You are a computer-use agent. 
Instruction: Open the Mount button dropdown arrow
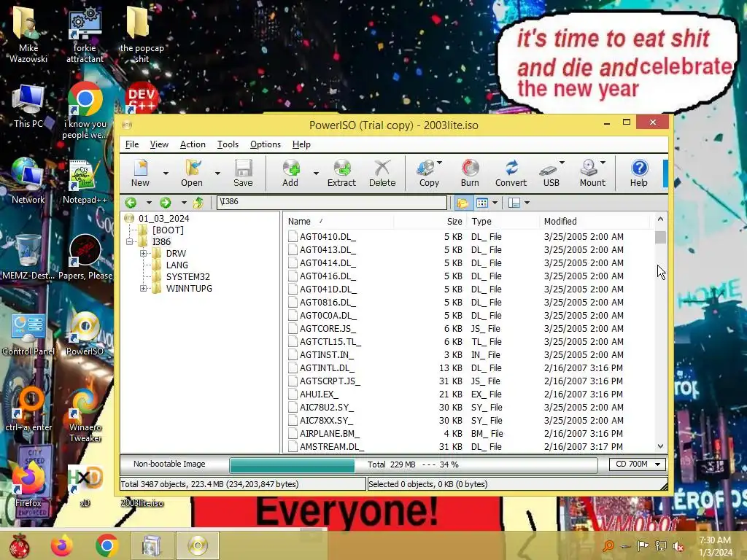(x=603, y=163)
